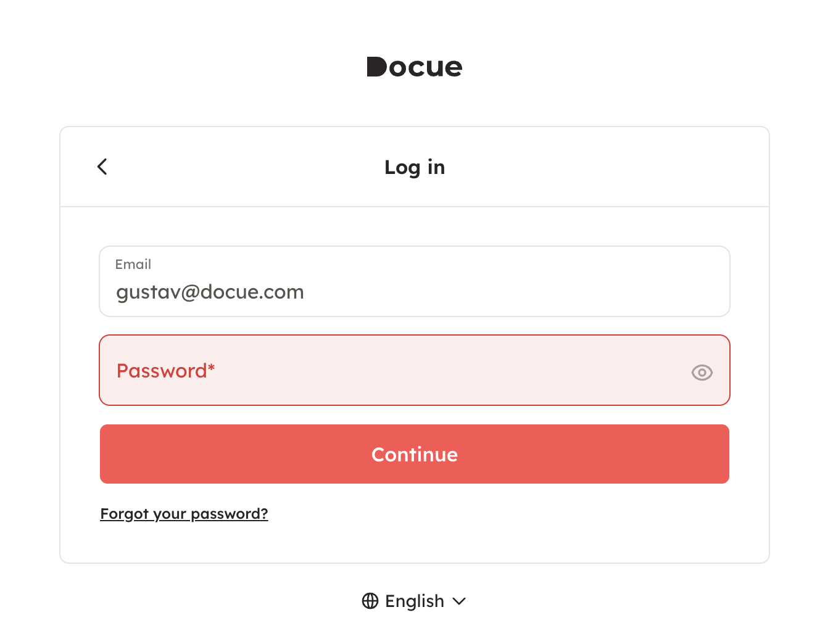The height and width of the screenshot is (644, 833).
Task: Click the gustav@docue.com email text
Action: 210,292
